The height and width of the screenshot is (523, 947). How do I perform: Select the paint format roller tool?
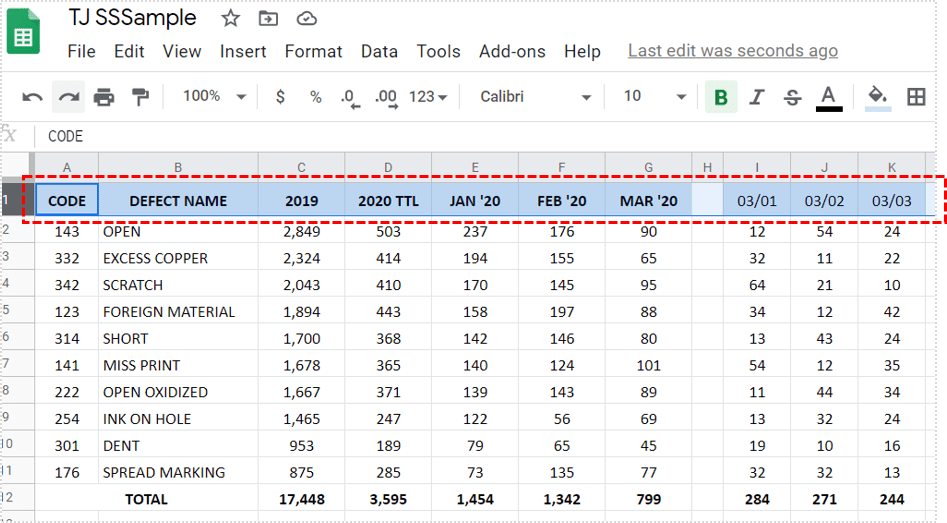(x=140, y=97)
